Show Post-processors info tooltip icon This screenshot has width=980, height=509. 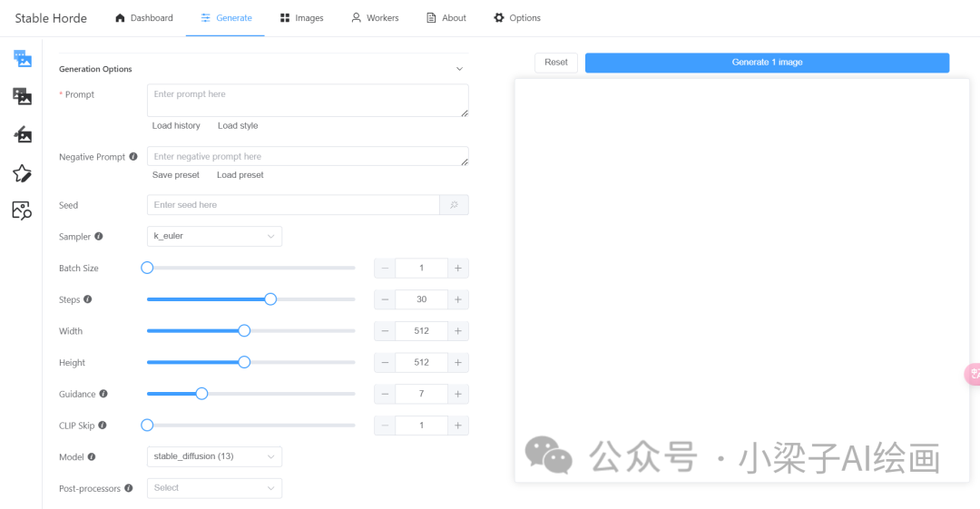tap(129, 488)
